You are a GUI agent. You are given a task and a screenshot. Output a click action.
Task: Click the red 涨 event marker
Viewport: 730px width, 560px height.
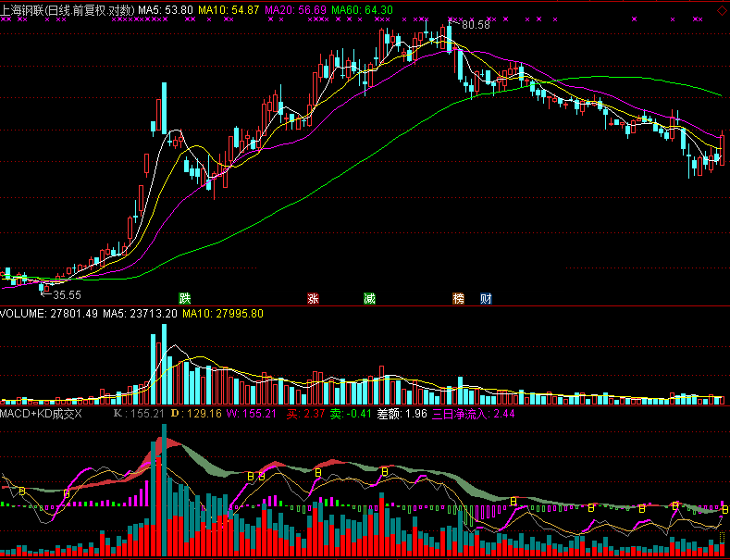point(313,299)
